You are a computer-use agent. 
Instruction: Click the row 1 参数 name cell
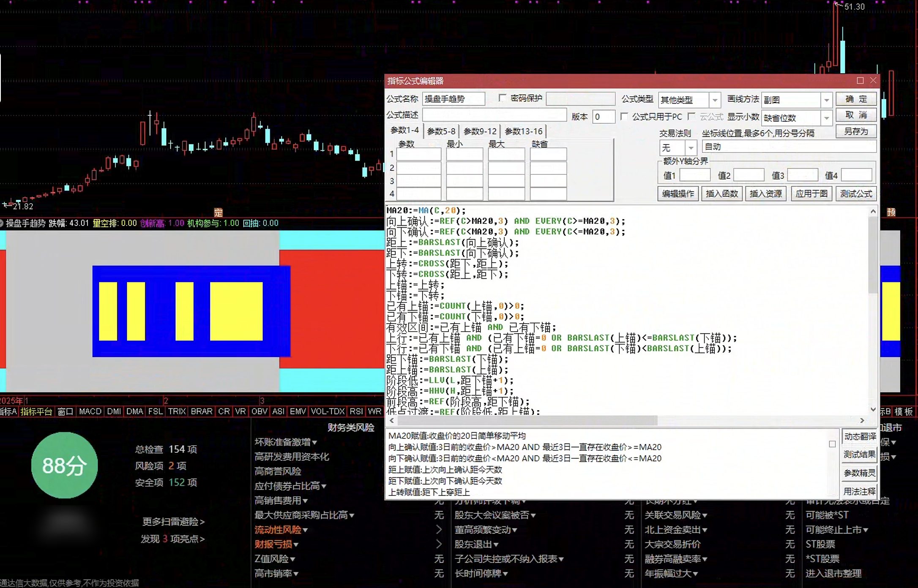418,154
